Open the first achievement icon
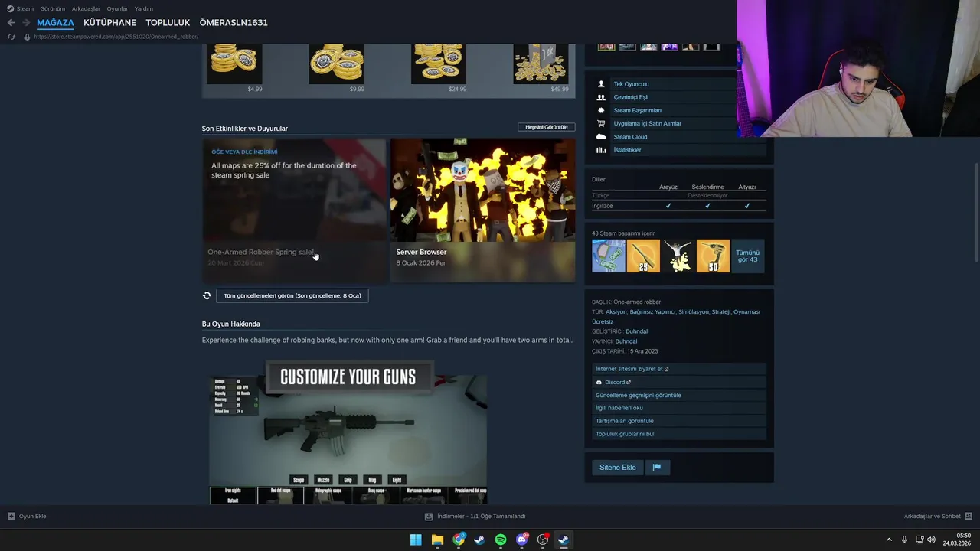 coord(608,256)
